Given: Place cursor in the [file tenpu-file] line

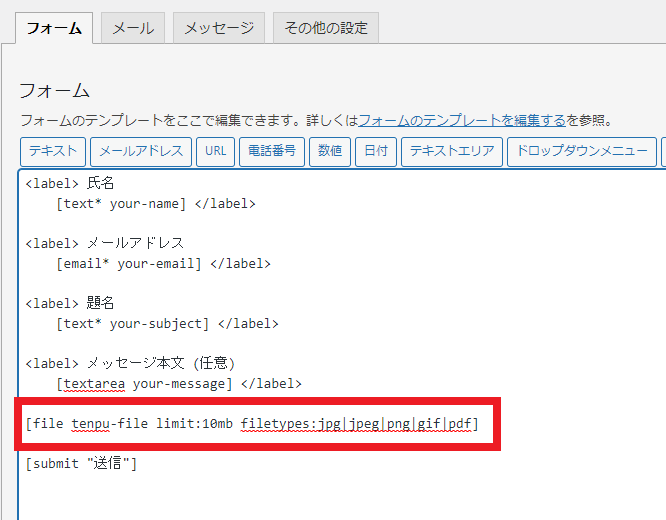Looking at the screenshot, I should [252, 424].
